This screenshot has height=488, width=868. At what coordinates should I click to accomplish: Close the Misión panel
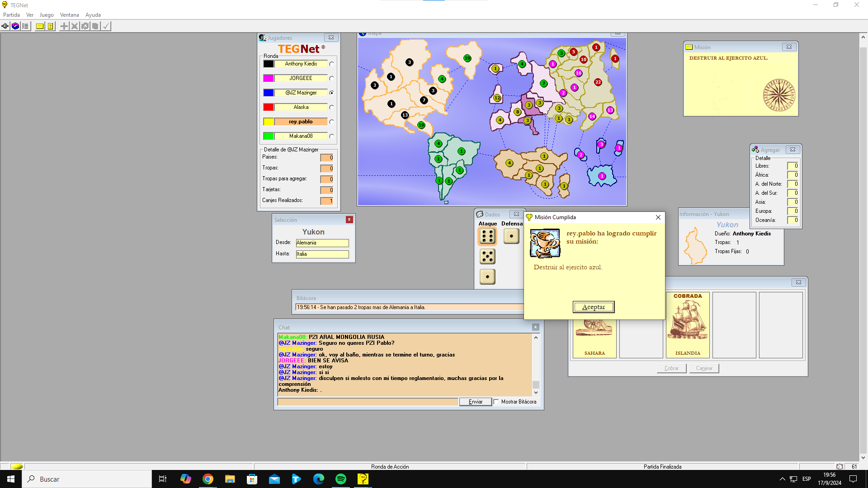789,47
